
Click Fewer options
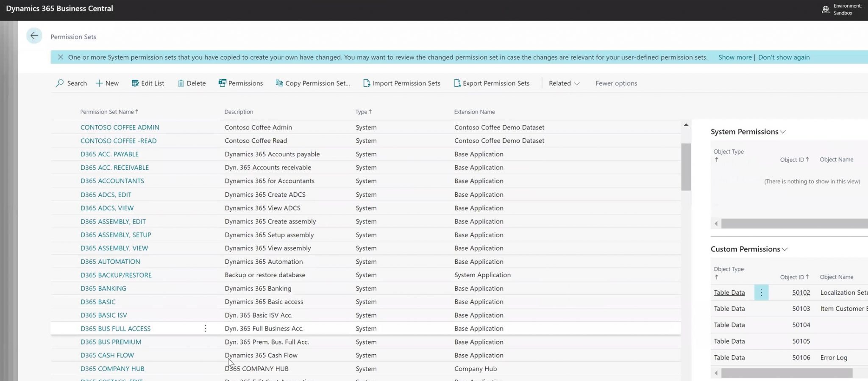(616, 83)
